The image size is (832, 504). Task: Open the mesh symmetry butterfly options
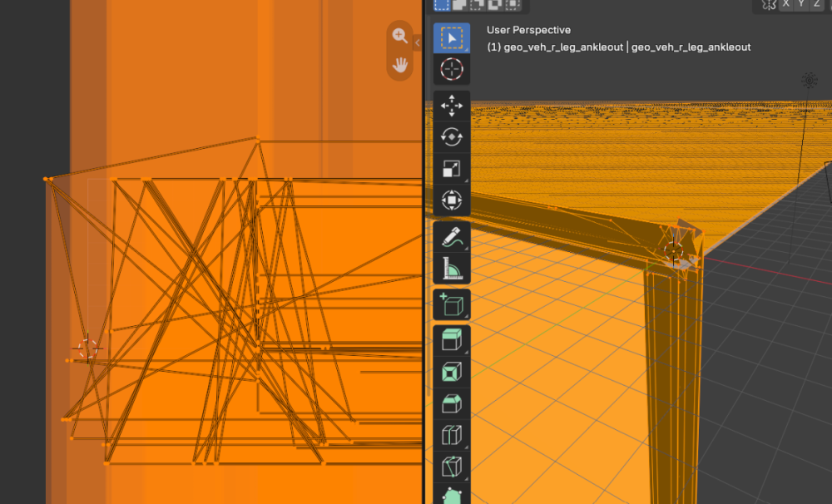pyautogui.click(x=769, y=5)
